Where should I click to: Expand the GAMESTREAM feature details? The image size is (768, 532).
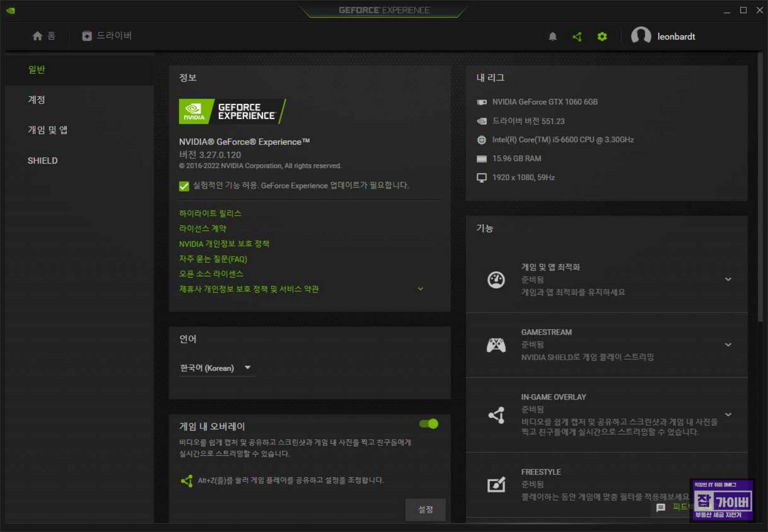click(728, 344)
